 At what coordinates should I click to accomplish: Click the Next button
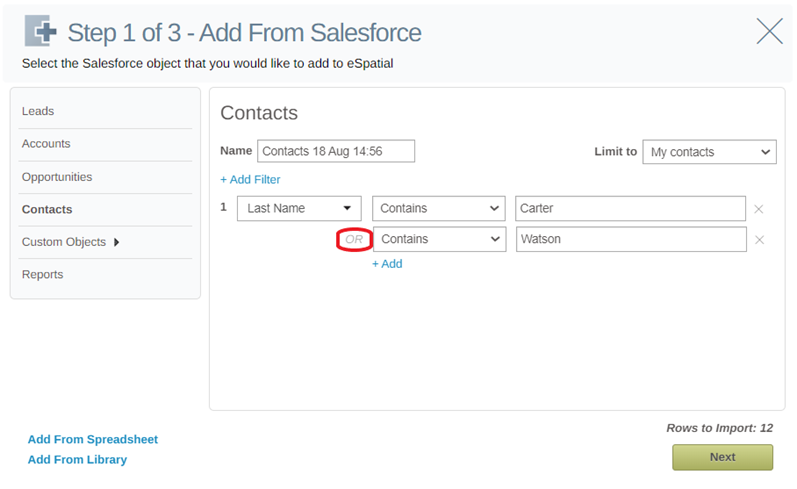pyautogui.click(x=722, y=457)
